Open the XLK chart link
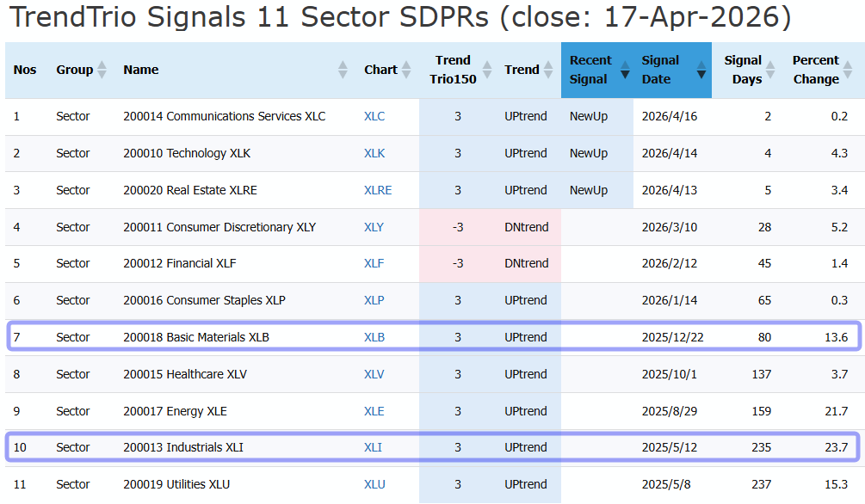 (x=374, y=153)
